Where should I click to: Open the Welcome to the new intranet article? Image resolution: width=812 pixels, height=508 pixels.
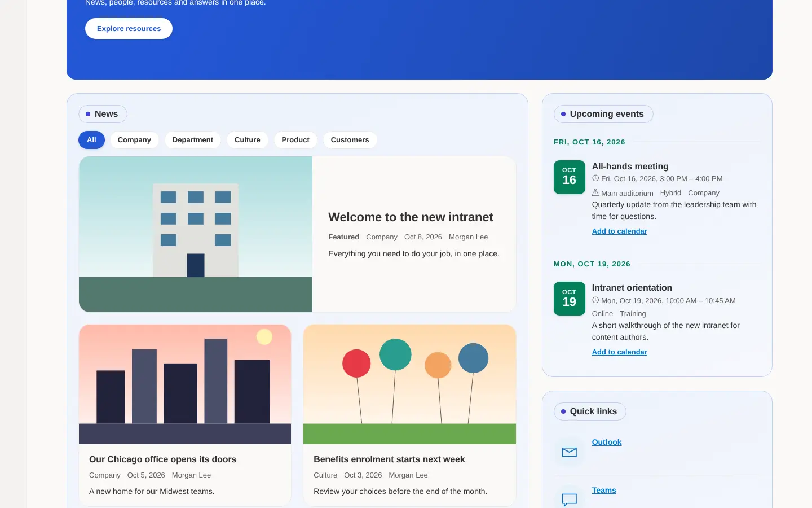tap(411, 217)
